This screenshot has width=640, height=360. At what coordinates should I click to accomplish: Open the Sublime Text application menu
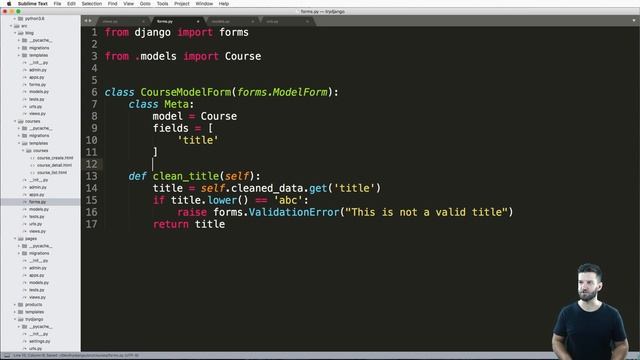[x=33, y=4]
